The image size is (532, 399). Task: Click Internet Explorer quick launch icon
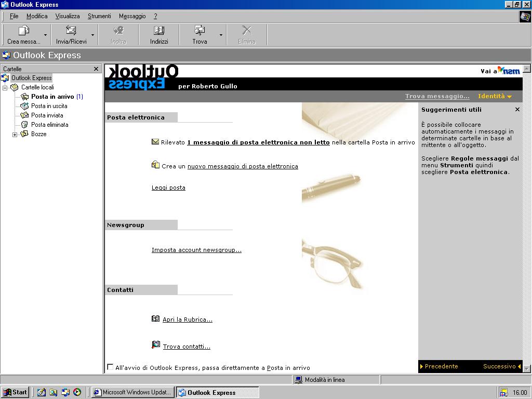coord(54,392)
